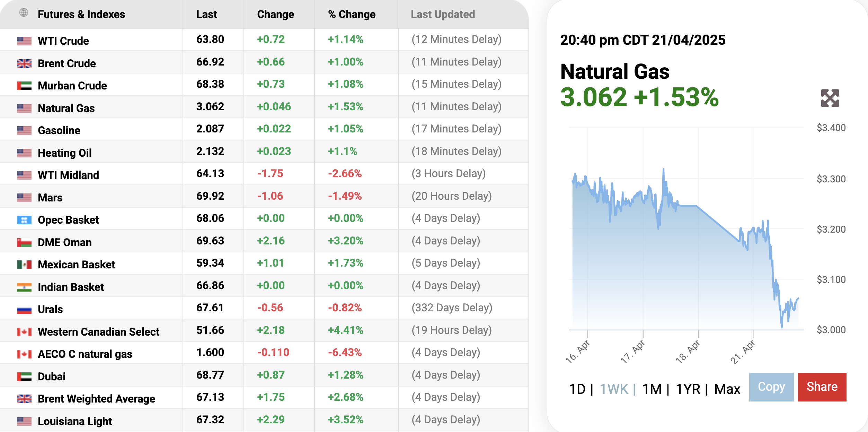868x432 pixels.
Task: Click the Russian flag next to Urals
Action: [x=24, y=309]
